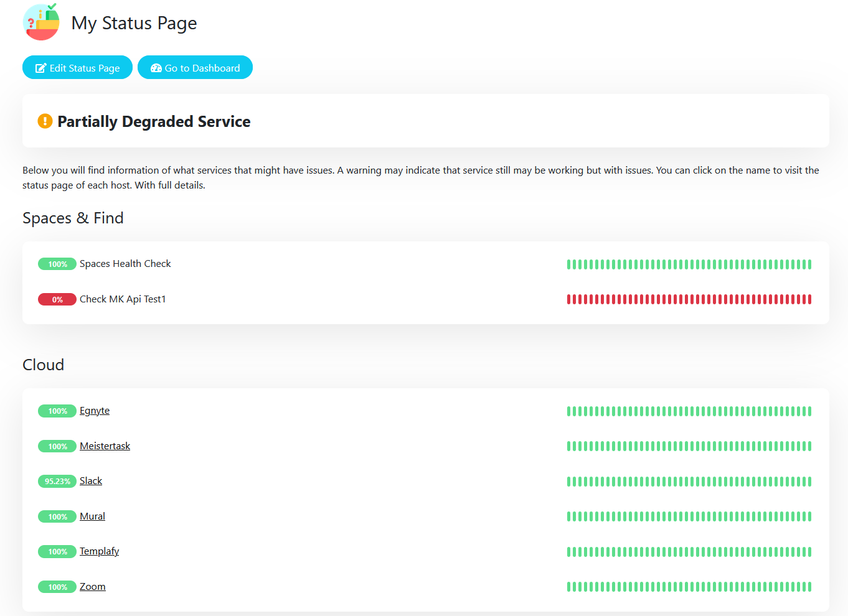Click the Edit Status Page button
Image resolution: width=848 pixels, height=616 pixels.
tap(77, 68)
